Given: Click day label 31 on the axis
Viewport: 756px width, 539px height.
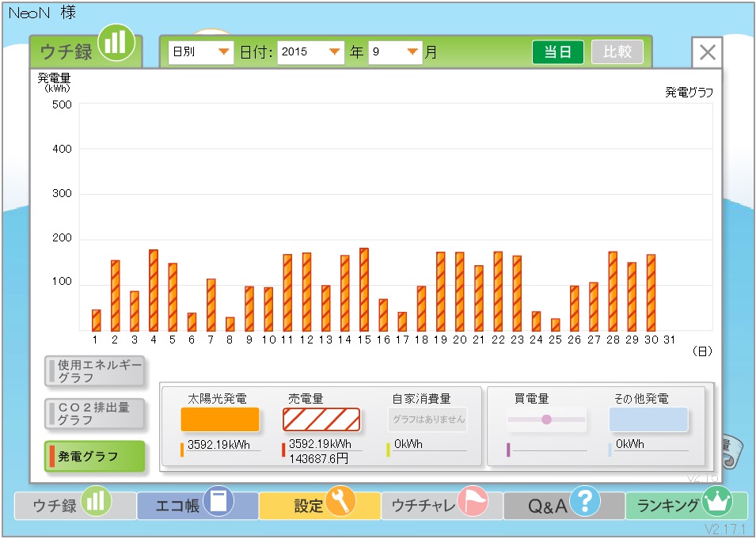Looking at the screenshot, I should [669, 340].
